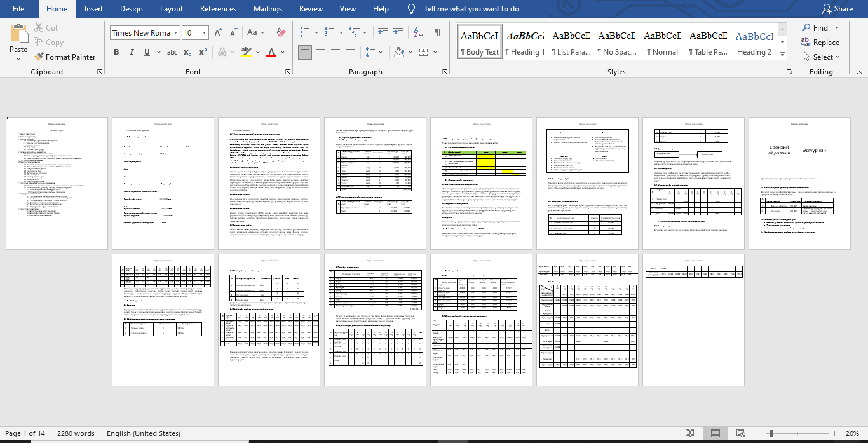868x443 pixels.
Task: Toggle bold formatting
Action: click(x=116, y=52)
